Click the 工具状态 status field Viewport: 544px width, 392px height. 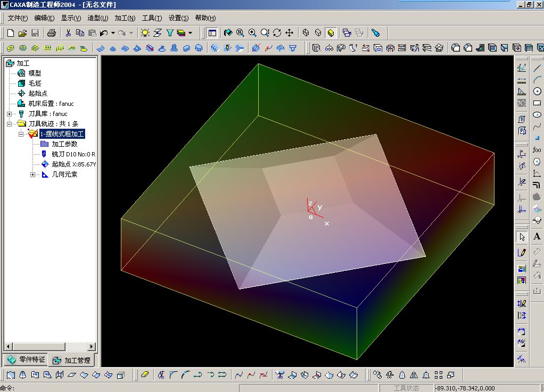tap(406, 388)
